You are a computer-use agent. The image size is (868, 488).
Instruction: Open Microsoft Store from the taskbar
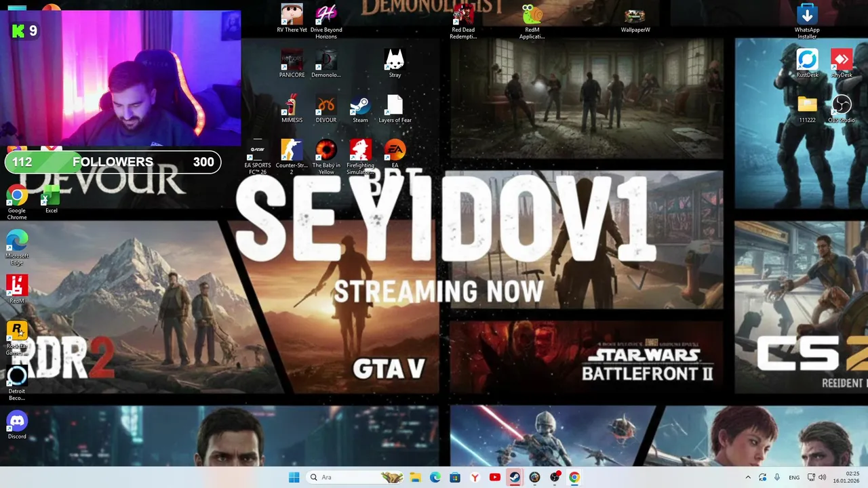tap(455, 477)
